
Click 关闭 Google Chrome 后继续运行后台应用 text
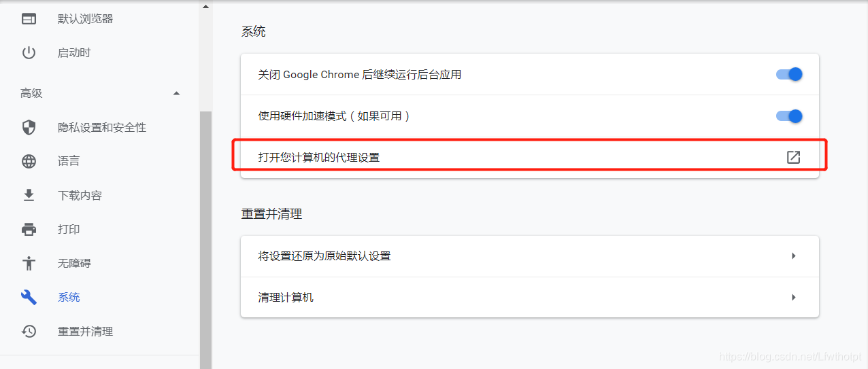point(360,75)
